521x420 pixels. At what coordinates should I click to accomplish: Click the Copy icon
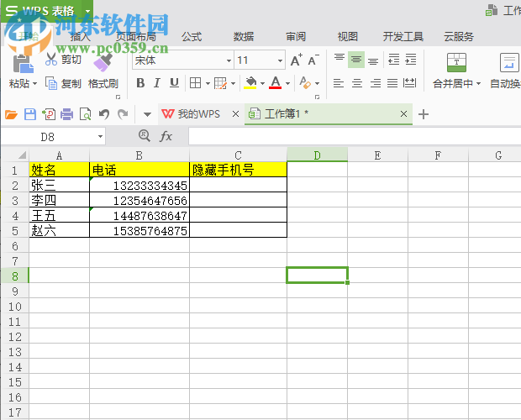(x=51, y=83)
